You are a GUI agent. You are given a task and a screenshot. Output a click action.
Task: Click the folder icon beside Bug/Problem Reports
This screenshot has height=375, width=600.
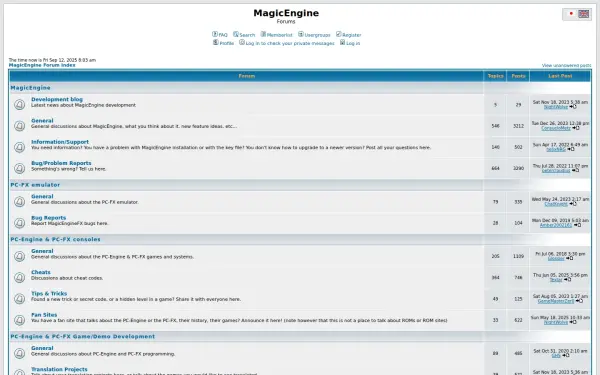coord(20,168)
